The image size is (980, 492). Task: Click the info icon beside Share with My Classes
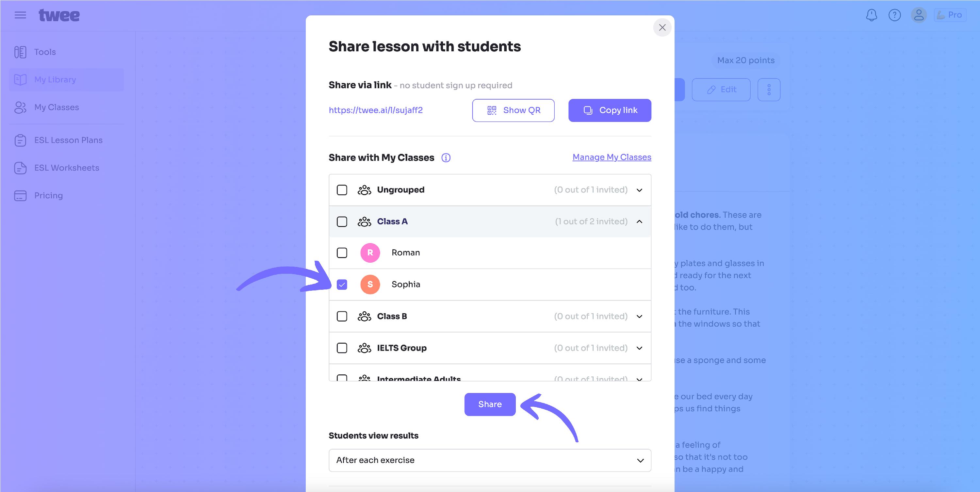point(446,157)
